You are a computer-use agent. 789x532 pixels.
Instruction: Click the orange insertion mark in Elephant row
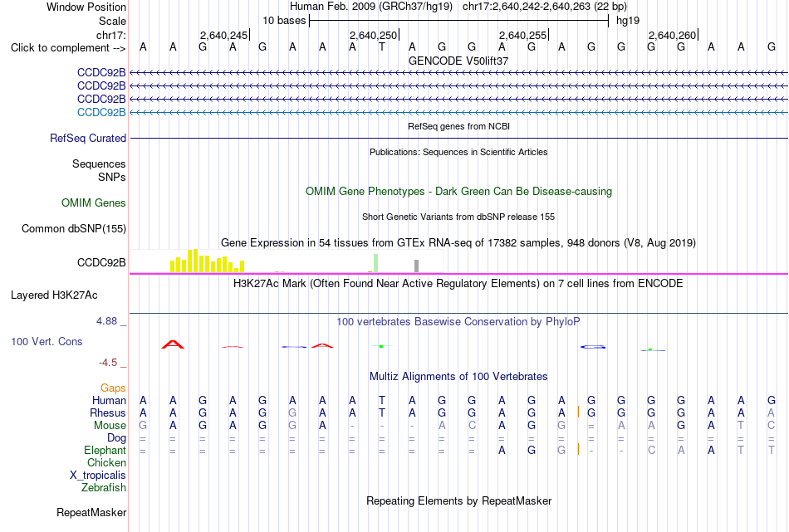tap(578, 450)
